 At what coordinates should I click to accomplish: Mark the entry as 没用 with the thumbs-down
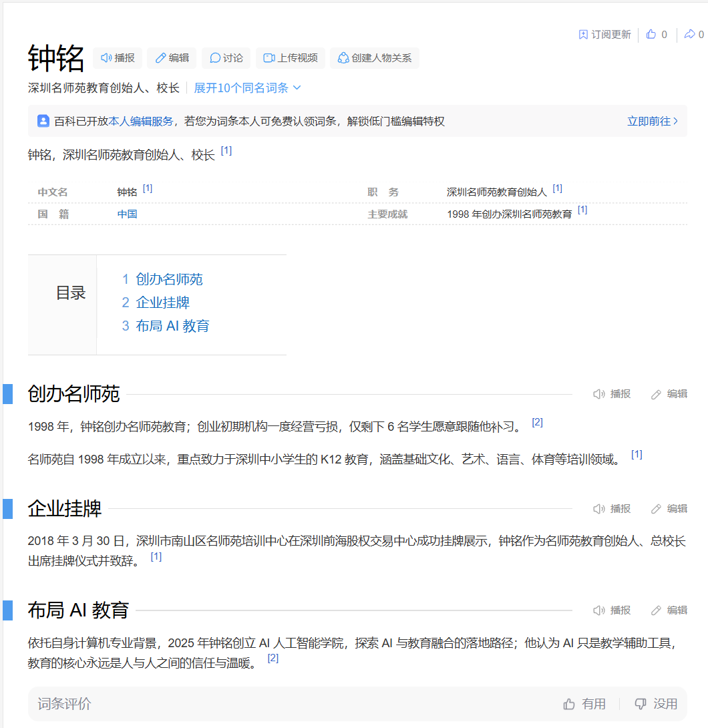pyautogui.click(x=656, y=704)
